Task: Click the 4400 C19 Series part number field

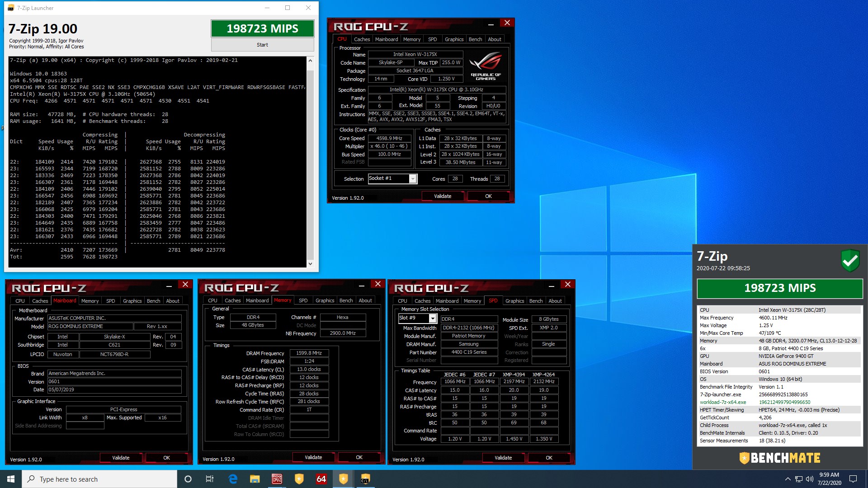Action: 469,352
